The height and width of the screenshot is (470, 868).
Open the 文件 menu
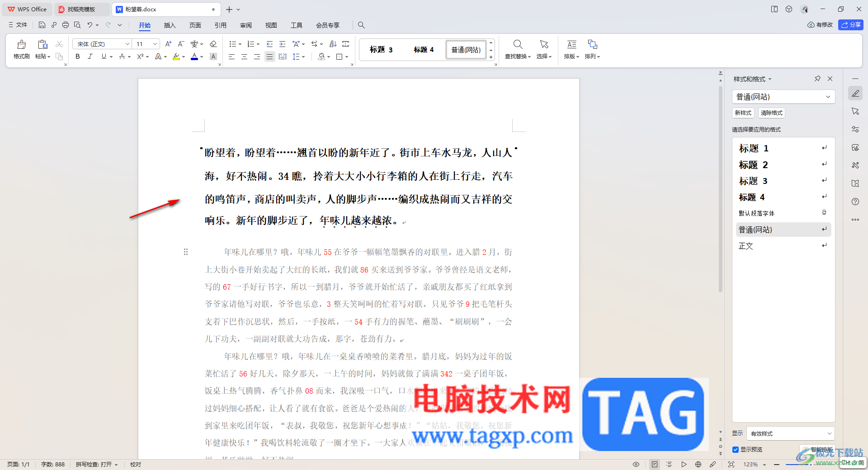pos(18,25)
